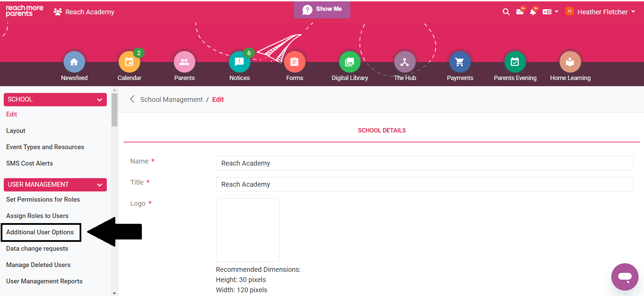The image size is (644, 296).
Task: Open the Parents icon
Action: (184, 62)
